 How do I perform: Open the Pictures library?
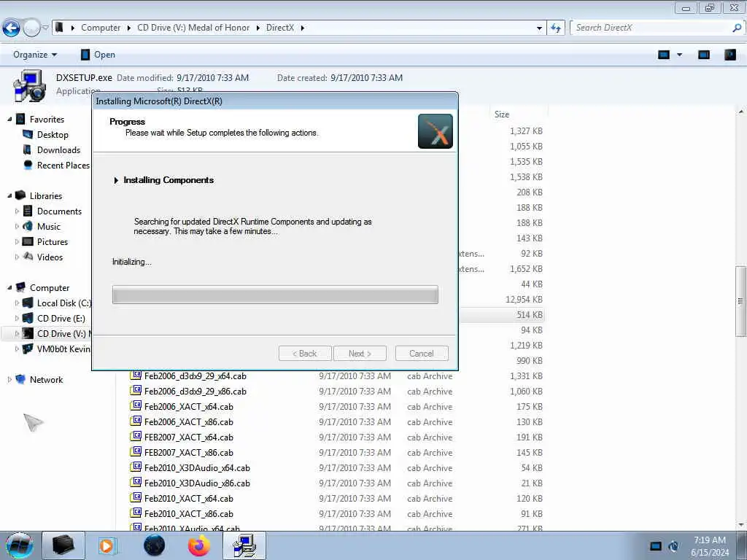[x=53, y=242]
